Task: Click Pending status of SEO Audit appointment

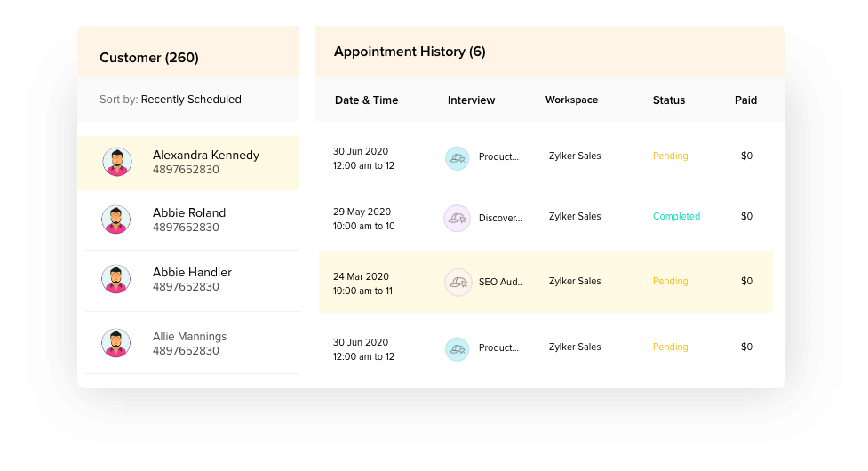Action: click(670, 282)
